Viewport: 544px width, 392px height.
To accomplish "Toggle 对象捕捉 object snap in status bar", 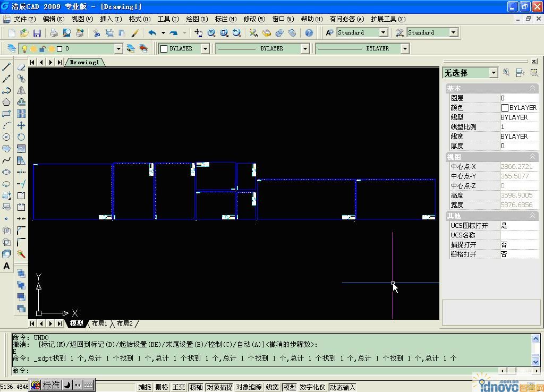I will point(219,387).
